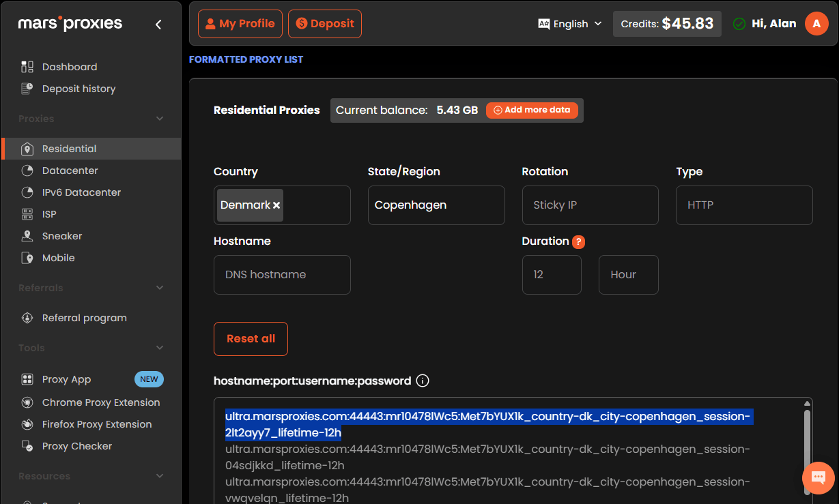Collapse the sidebar with the chevron arrow
Image resolution: width=839 pixels, height=504 pixels.
coord(158,25)
